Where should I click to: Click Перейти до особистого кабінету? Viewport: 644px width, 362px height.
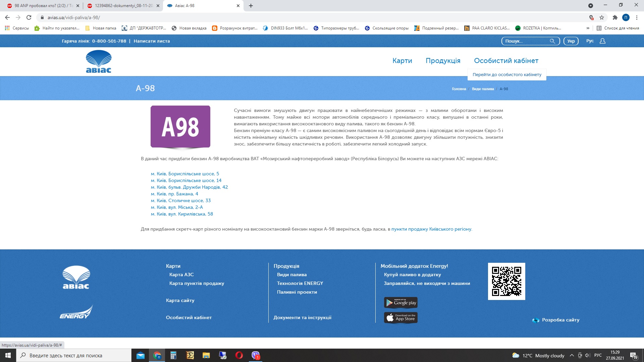507,74
